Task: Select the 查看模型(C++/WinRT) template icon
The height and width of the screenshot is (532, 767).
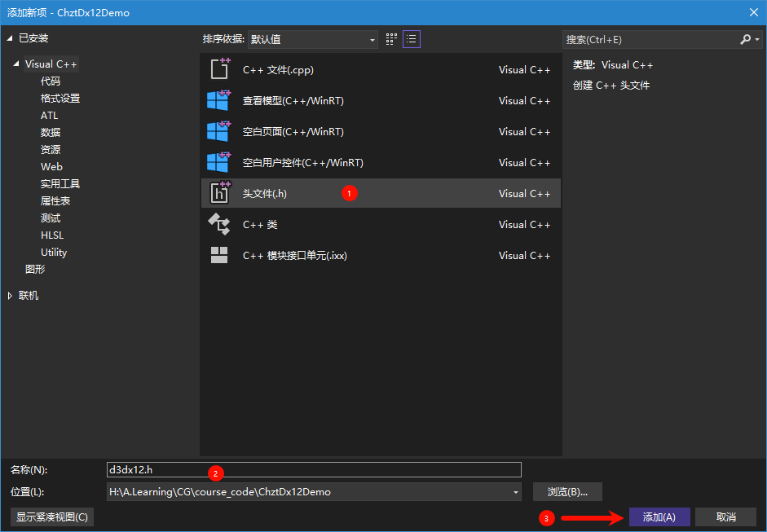Action: [x=218, y=100]
